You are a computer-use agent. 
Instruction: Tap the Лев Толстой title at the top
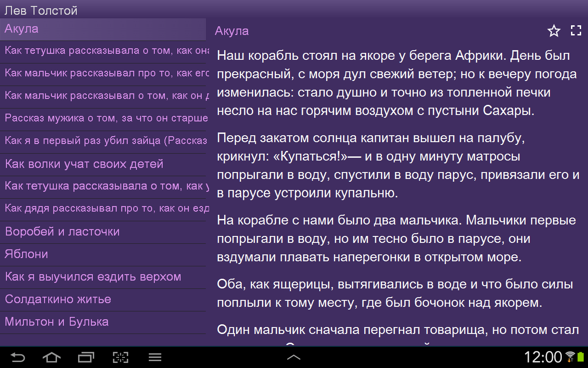[41, 11]
